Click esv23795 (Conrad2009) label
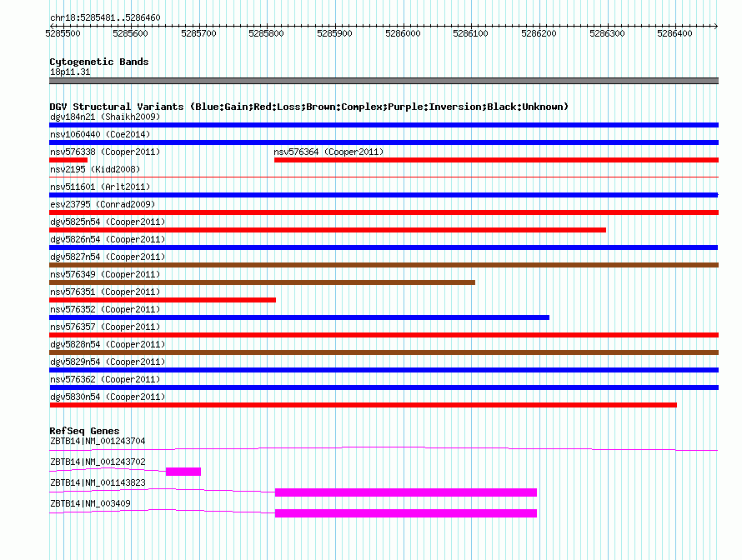Image resolution: width=742 pixels, height=560 pixels. click(103, 204)
